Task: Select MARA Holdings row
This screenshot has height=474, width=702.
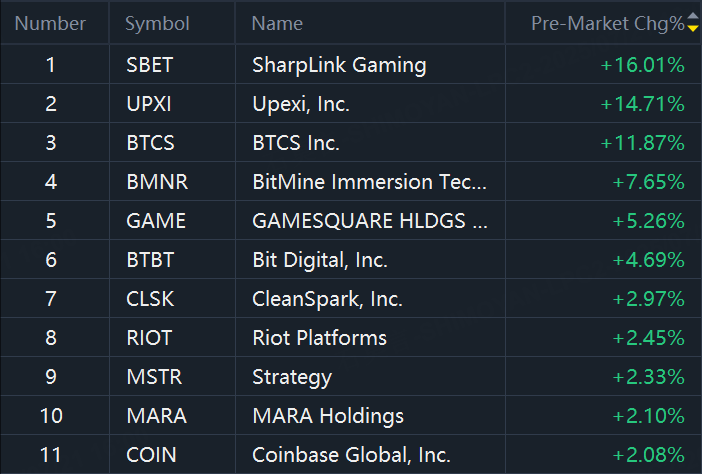Action: [351, 415]
